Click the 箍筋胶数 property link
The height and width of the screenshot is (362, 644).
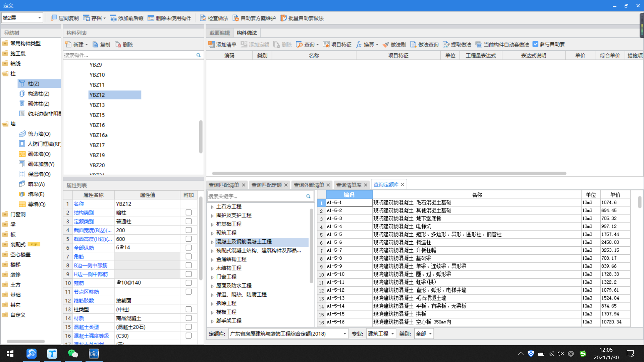click(84, 301)
